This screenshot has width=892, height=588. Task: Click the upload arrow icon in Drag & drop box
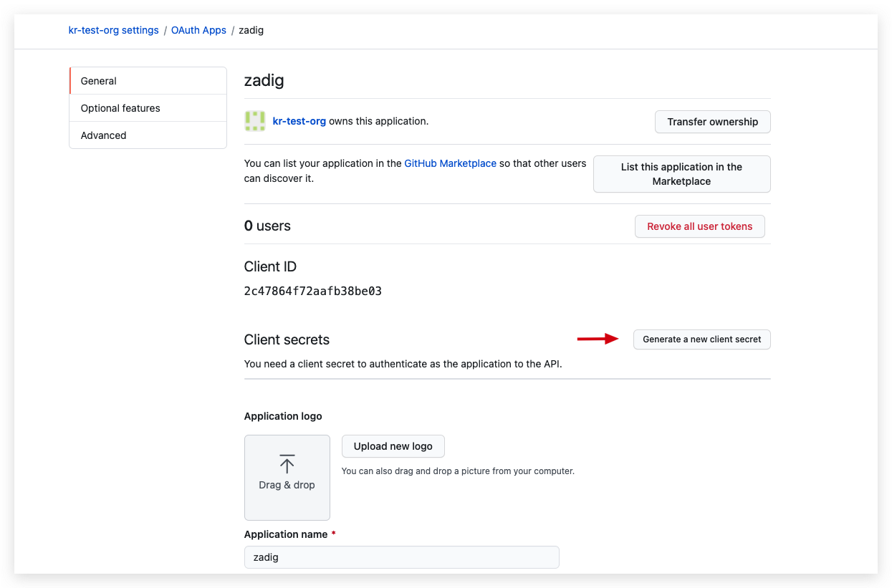[287, 463]
